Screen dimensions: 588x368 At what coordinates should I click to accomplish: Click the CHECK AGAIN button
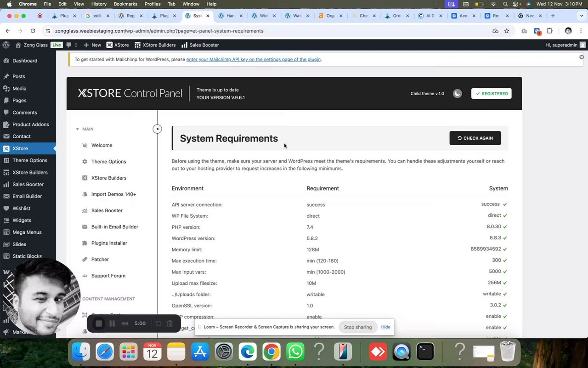tap(475, 138)
